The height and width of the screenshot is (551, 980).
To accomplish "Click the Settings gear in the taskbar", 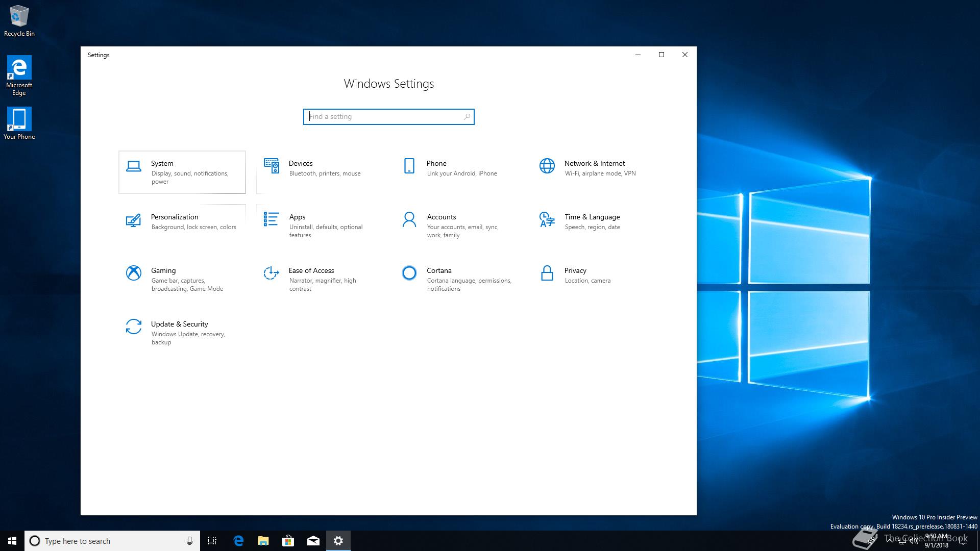I will (338, 541).
